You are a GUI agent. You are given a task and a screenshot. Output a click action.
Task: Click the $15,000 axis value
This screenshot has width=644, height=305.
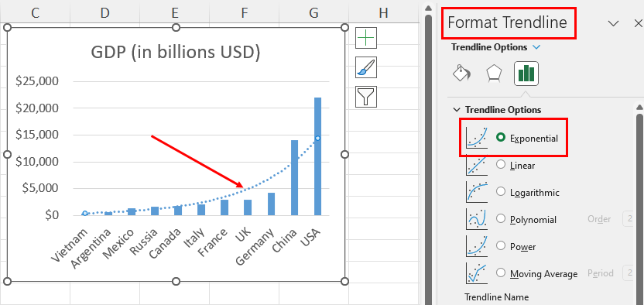[37, 135]
